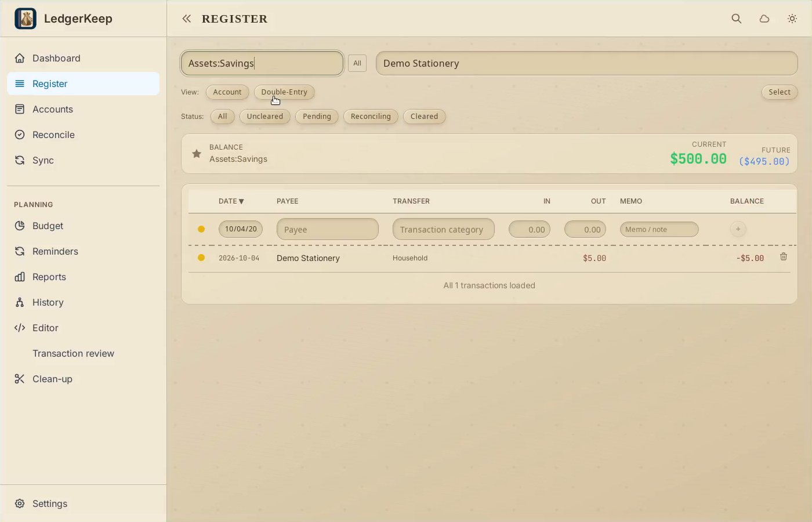Filter status by Uncleared
The width and height of the screenshot is (812, 522).
coord(265,117)
